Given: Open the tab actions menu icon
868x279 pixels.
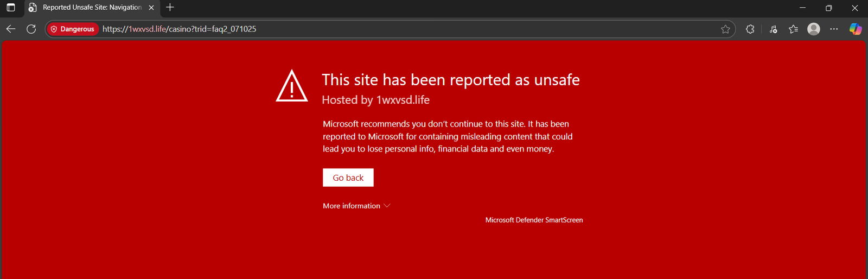Looking at the screenshot, I should (11, 8).
